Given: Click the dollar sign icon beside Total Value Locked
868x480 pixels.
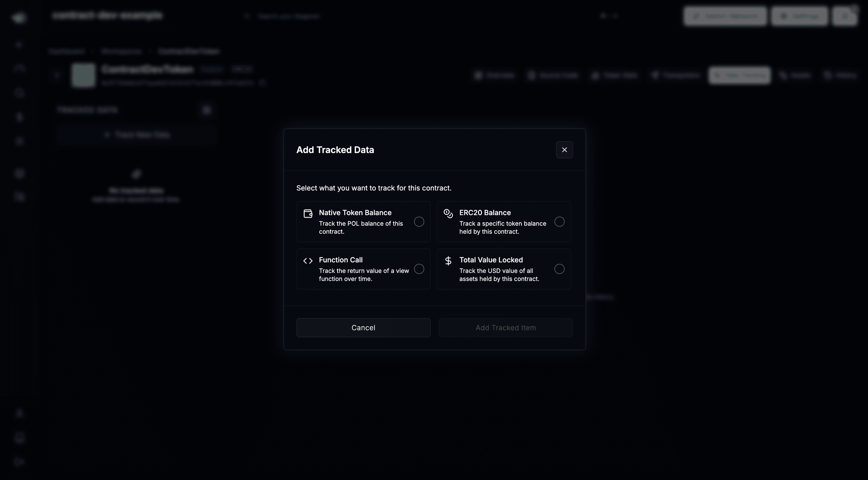Looking at the screenshot, I should [x=448, y=261].
